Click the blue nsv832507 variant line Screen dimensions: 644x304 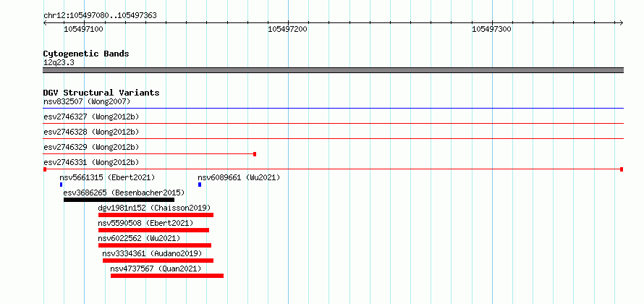tap(333, 109)
